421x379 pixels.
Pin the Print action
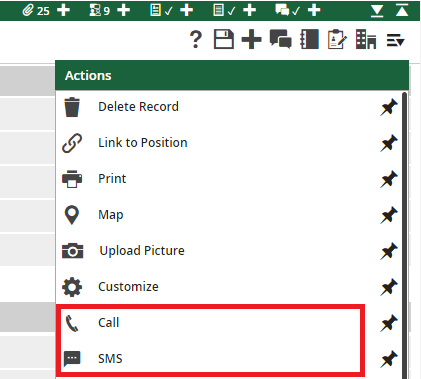pos(389,179)
